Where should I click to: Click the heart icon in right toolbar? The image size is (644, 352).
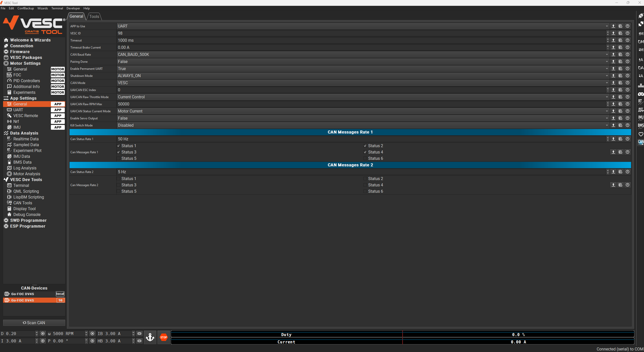(x=640, y=134)
